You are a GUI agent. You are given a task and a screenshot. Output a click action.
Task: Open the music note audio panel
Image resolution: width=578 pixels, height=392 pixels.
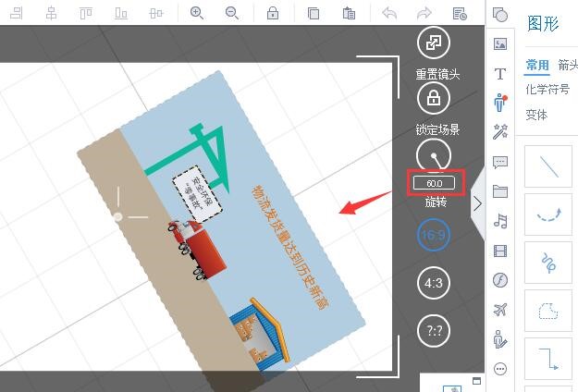pyautogui.click(x=500, y=221)
